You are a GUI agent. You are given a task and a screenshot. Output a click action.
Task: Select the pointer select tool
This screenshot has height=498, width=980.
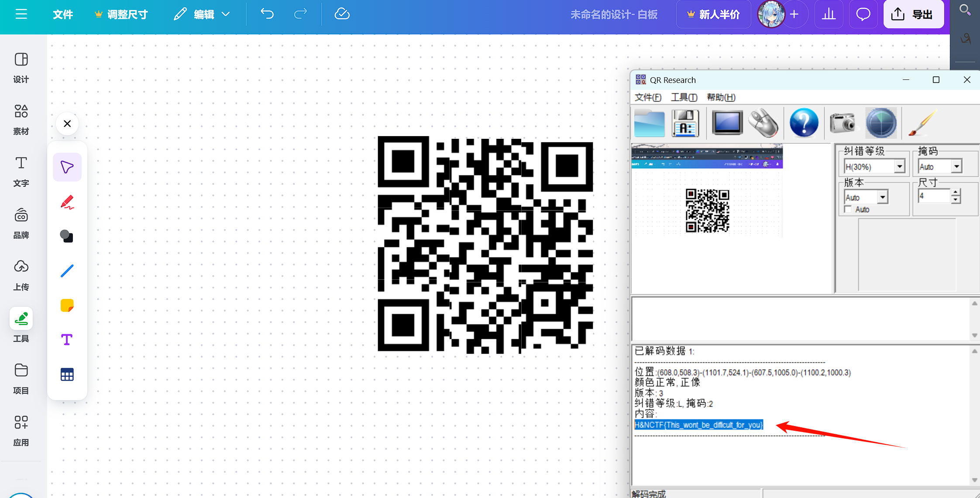click(x=67, y=167)
